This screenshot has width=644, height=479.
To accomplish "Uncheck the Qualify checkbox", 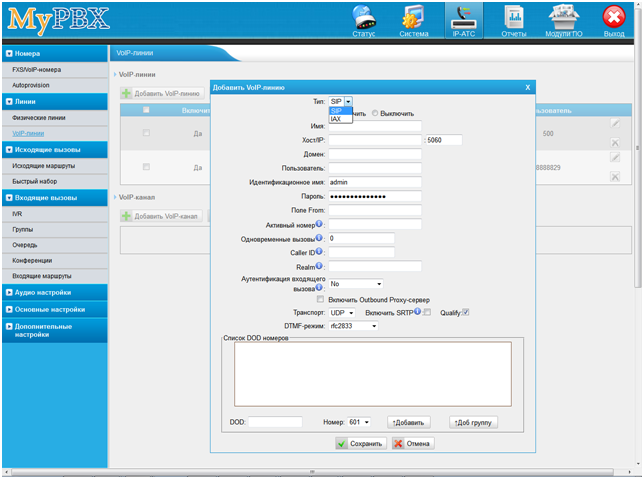I will pyautogui.click(x=465, y=312).
